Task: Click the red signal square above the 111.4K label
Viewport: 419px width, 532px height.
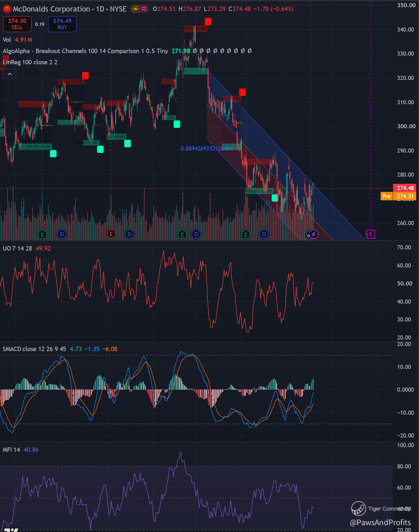Action: 85,76
